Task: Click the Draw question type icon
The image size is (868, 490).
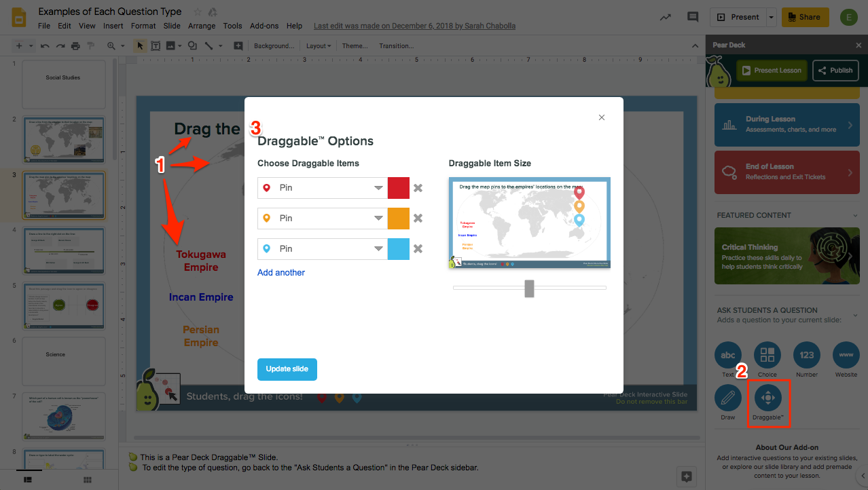Action: click(728, 397)
